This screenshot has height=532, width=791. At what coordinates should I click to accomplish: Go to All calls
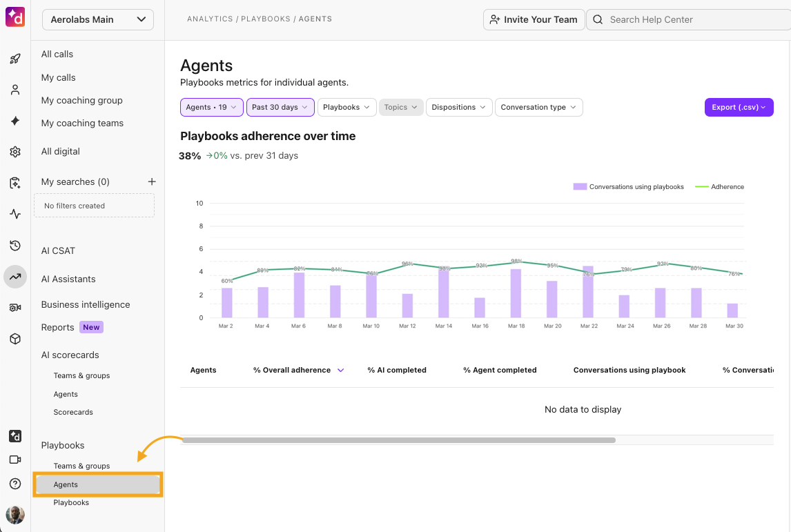click(57, 54)
